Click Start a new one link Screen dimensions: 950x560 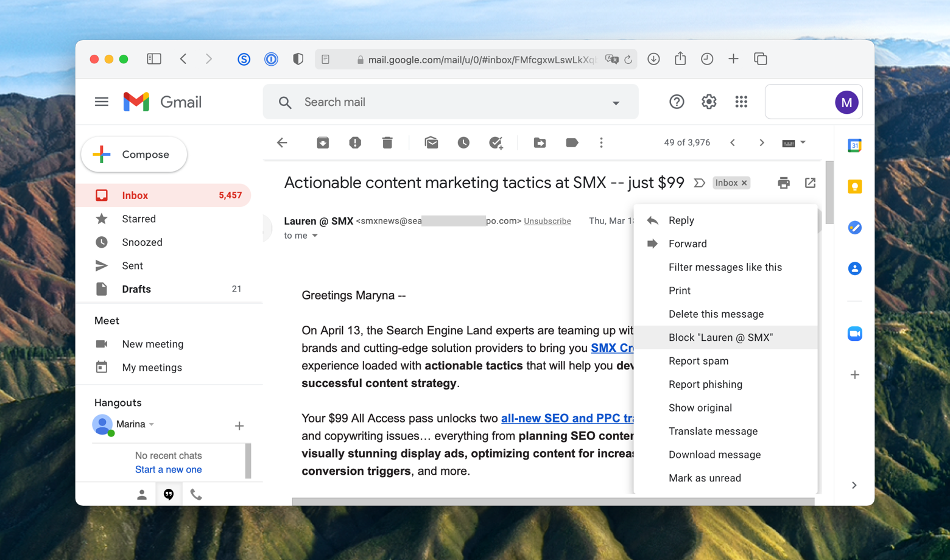168,469
